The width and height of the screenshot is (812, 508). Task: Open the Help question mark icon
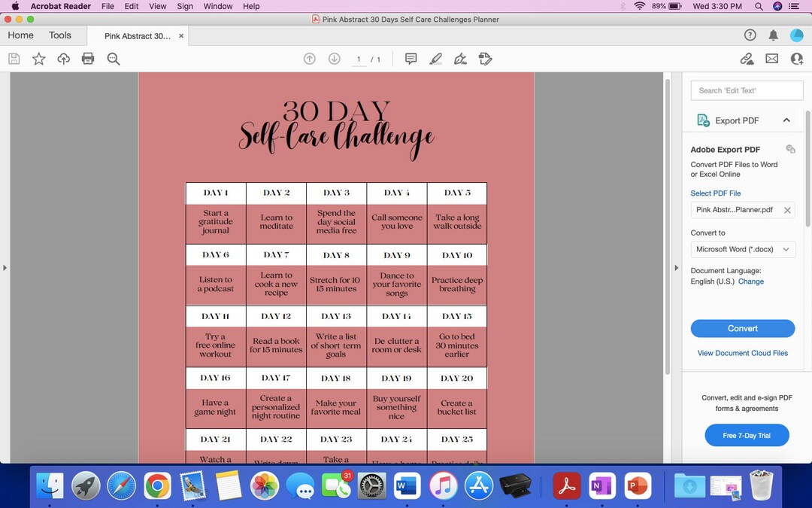pyautogui.click(x=750, y=35)
